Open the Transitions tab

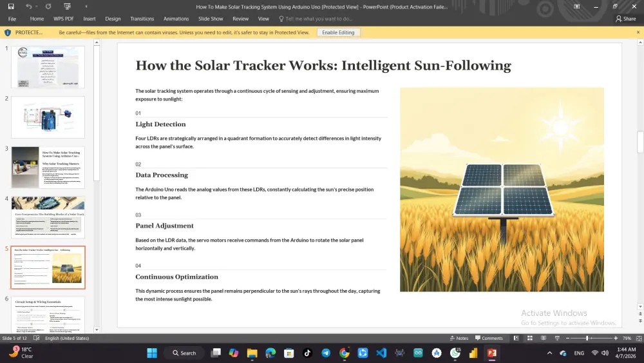click(142, 19)
